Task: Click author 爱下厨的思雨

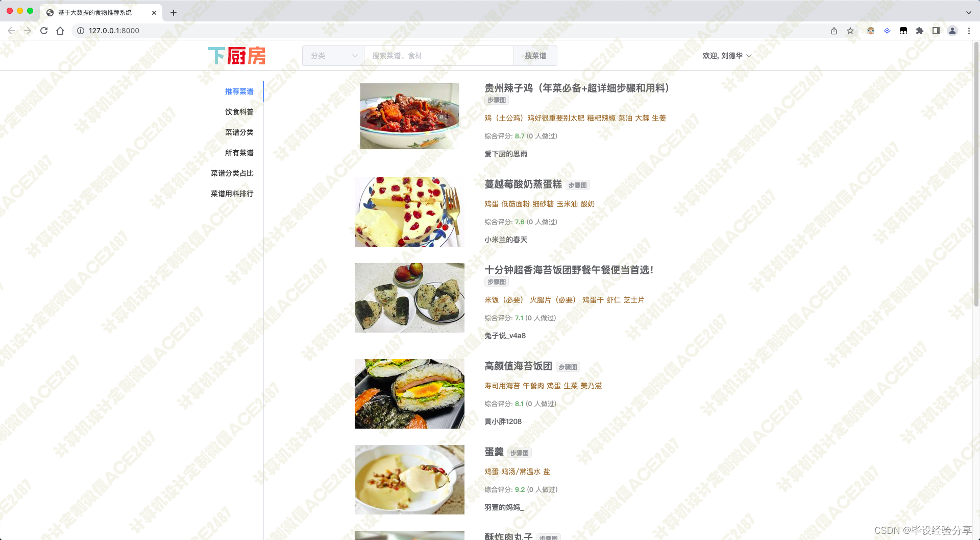Action: click(x=506, y=154)
